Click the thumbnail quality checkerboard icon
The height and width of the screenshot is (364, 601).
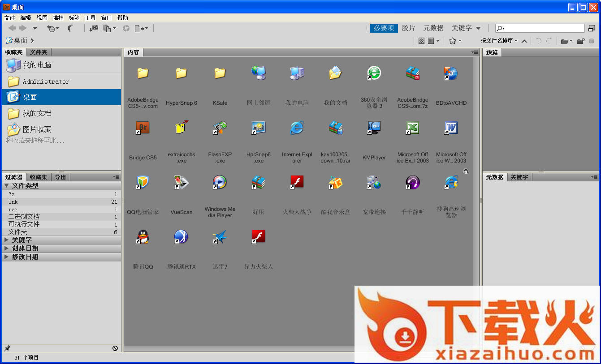pyautogui.click(x=421, y=41)
